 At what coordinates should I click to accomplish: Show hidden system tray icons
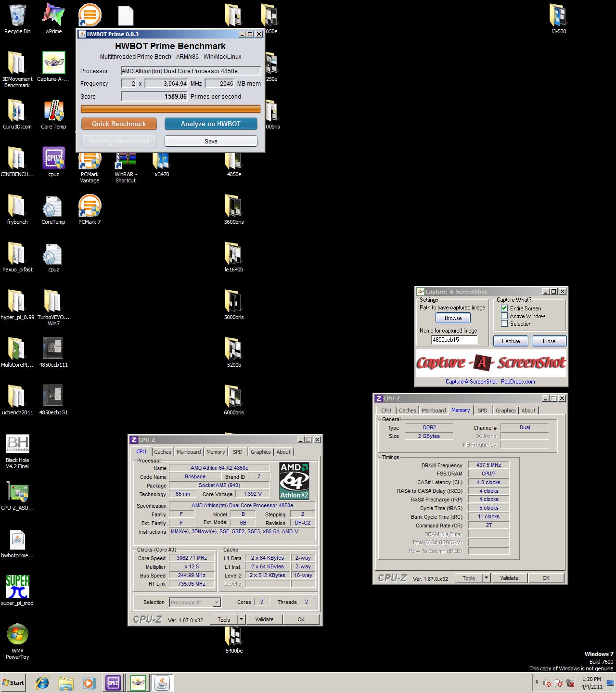tap(537, 682)
